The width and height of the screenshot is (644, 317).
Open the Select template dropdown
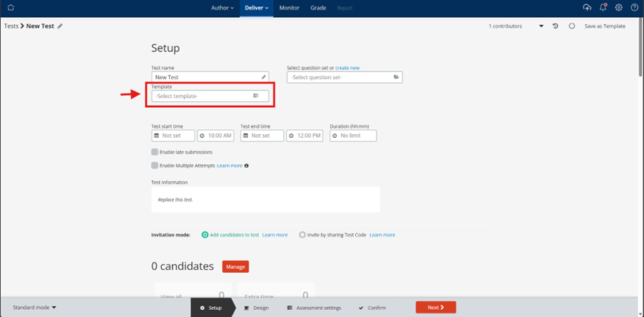(x=210, y=96)
